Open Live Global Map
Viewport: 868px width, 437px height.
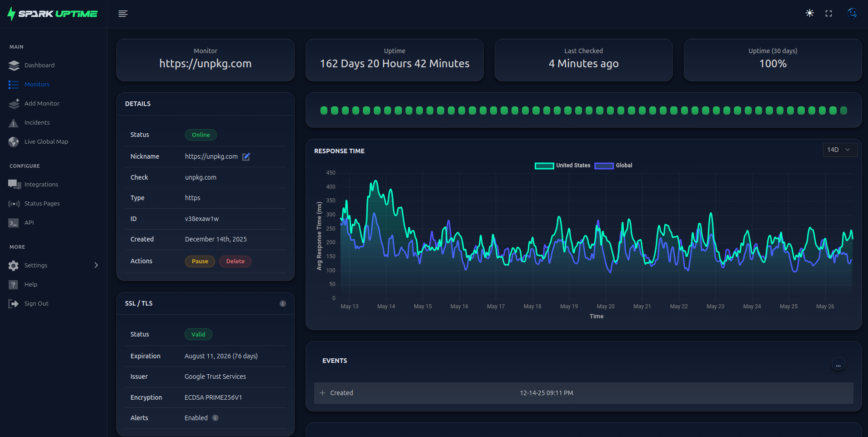[x=46, y=141]
